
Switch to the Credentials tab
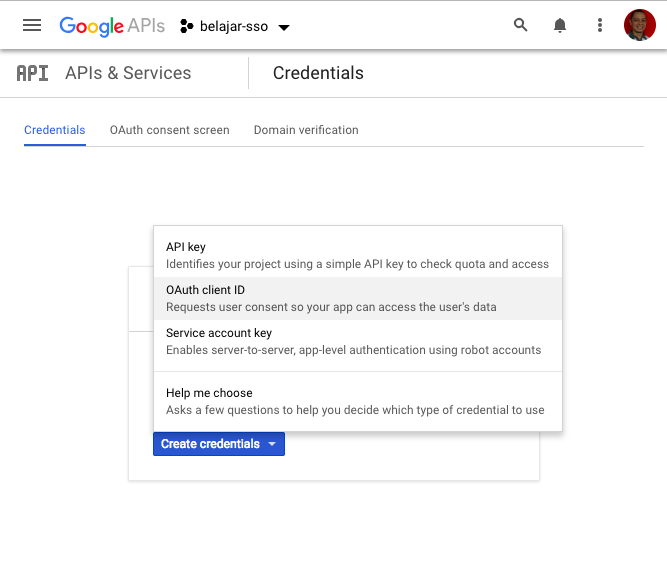(x=54, y=130)
